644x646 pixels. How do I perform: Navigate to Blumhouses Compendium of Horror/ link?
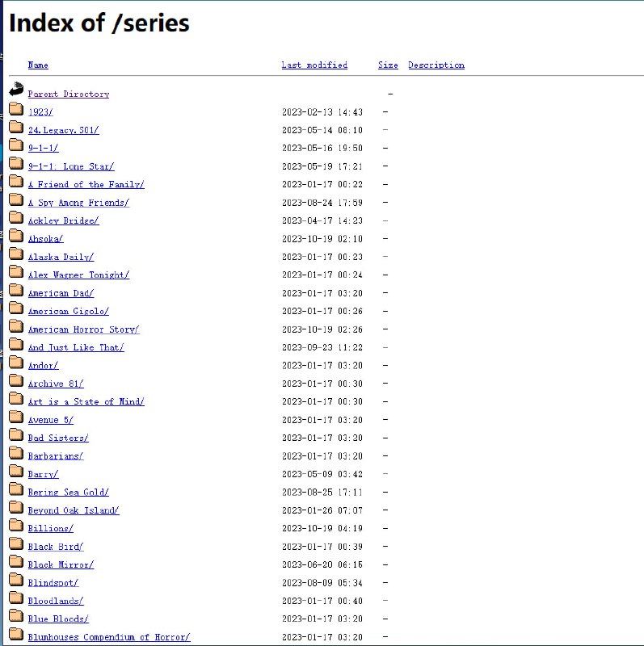point(109,637)
